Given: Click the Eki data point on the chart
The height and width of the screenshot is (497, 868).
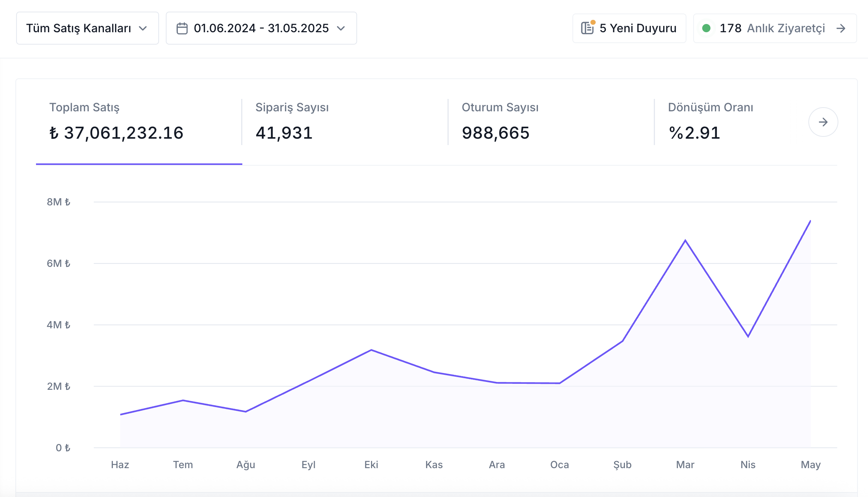Looking at the screenshot, I should click(x=371, y=350).
